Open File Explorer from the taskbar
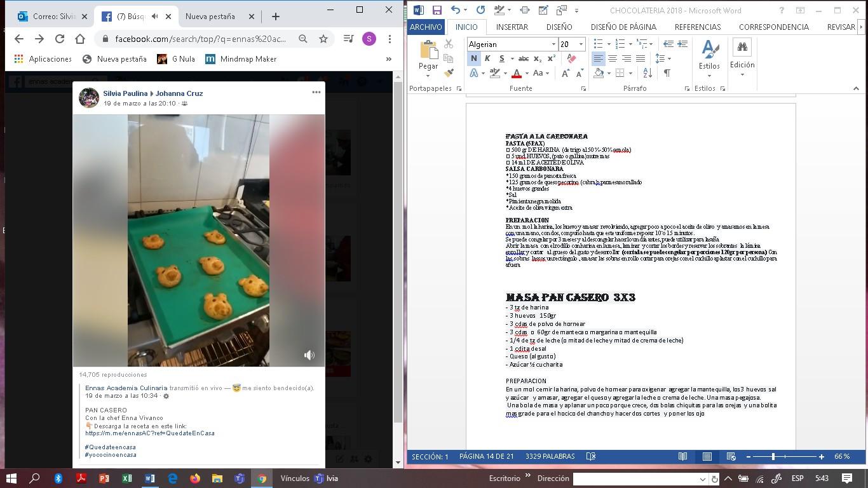This screenshot has width=868, height=488. tap(217, 478)
